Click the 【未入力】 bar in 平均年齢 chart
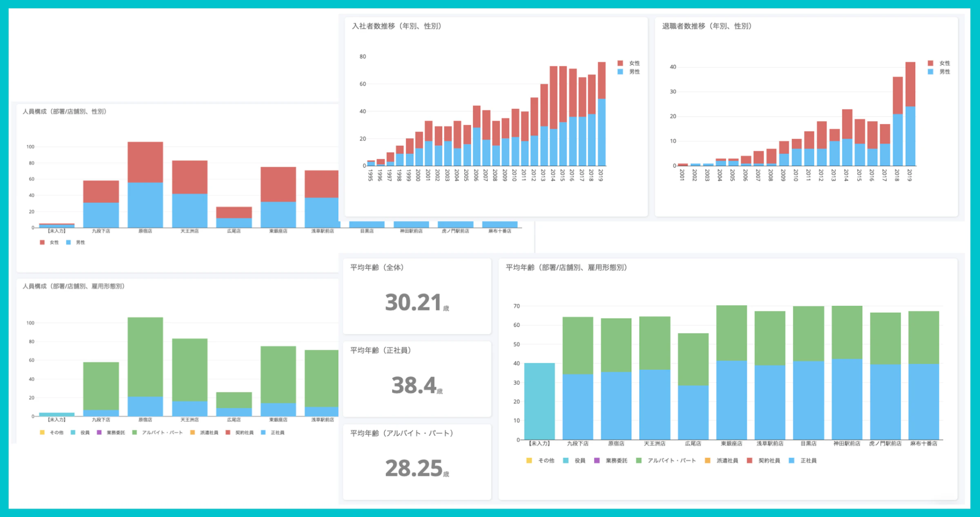Viewport: 980px width, 517px height. 539,402
